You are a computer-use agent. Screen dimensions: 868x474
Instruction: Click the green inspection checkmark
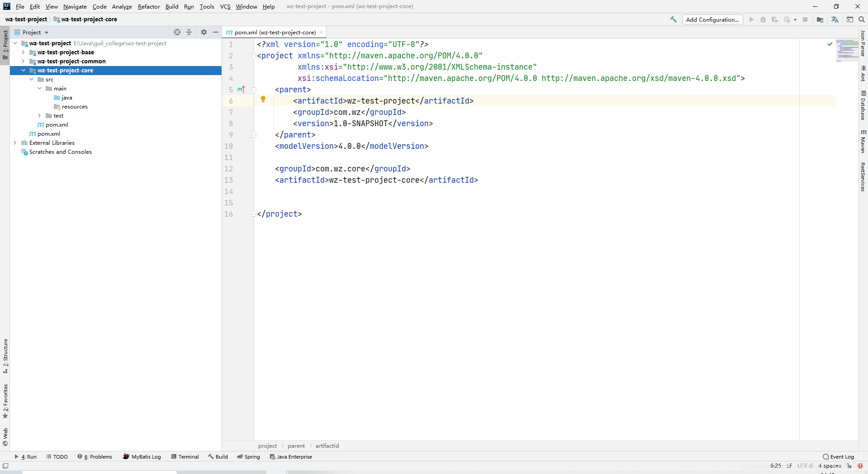click(830, 44)
